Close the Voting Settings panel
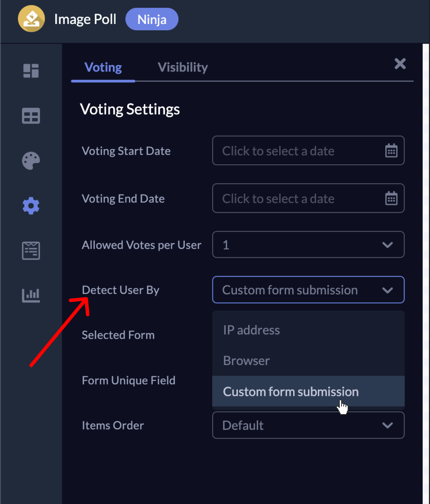 [x=400, y=64]
